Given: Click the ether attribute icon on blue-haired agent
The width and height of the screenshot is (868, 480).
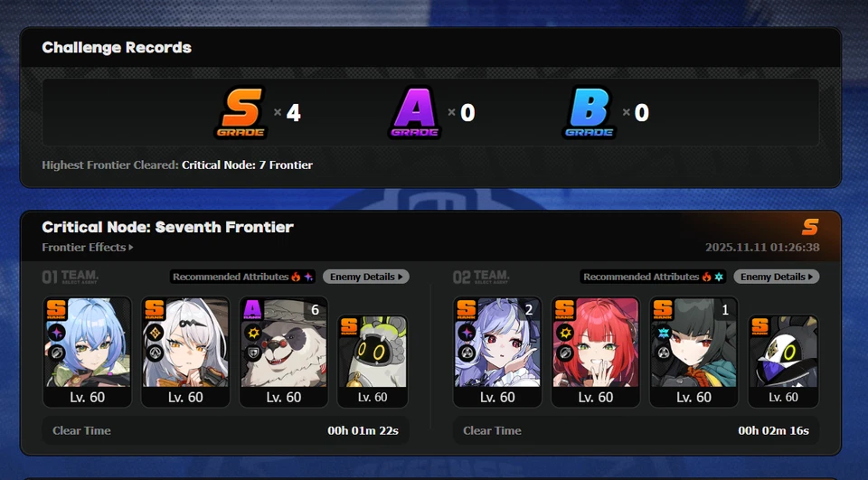Looking at the screenshot, I should pos(56,333).
